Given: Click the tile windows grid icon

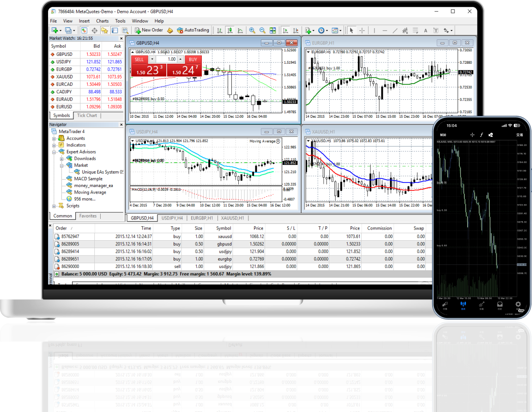Looking at the screenshot, I should [x=273, y=30].
